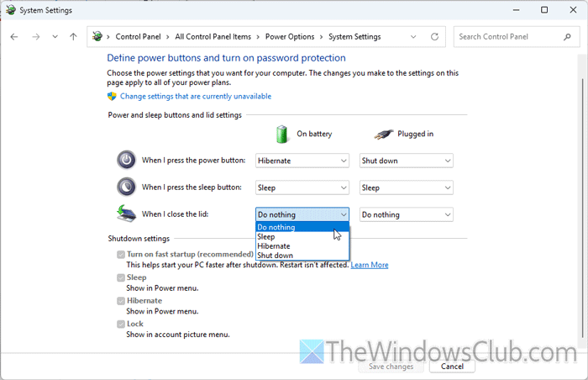The width and height of the screenshot is (588, 380).
Task: Open sleep button On battery dropdown
Action: (302, 187)
